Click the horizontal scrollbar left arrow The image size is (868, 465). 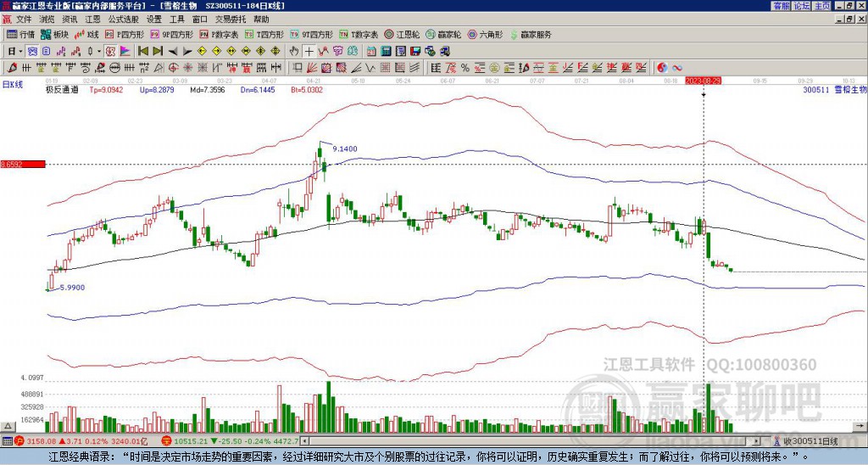304,441
